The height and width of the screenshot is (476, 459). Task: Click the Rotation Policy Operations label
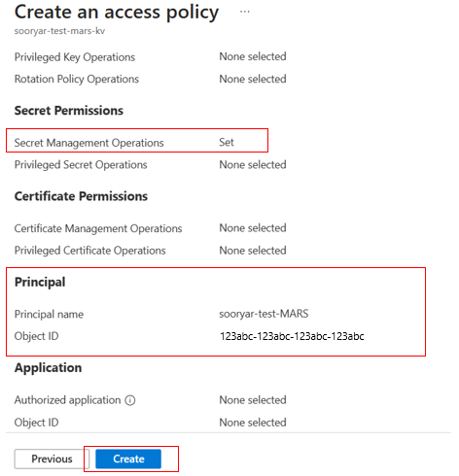[77, 79]
